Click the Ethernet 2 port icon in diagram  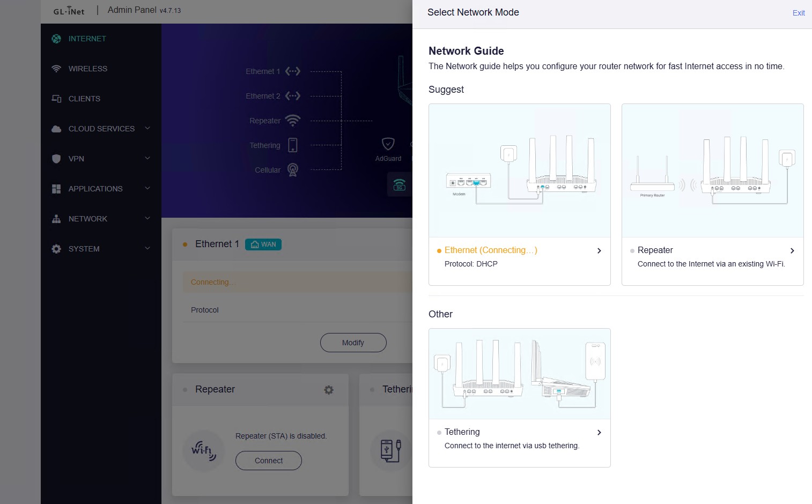click(293, 96)
